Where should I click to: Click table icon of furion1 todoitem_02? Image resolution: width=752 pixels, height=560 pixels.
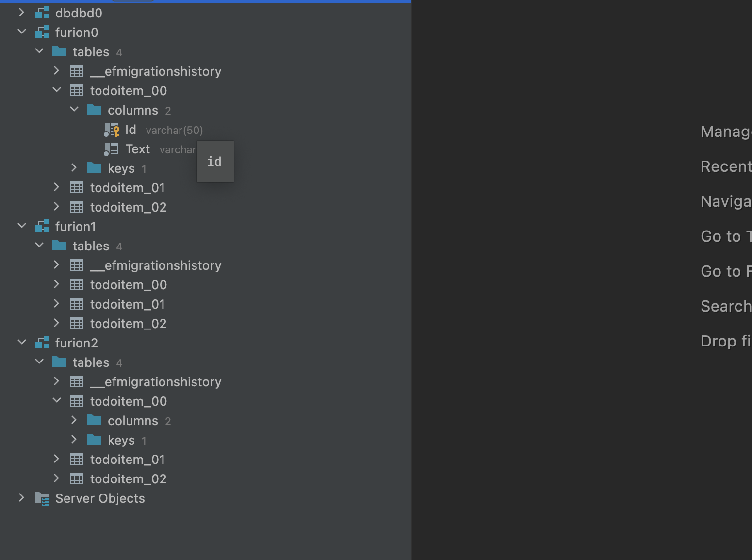77,324
